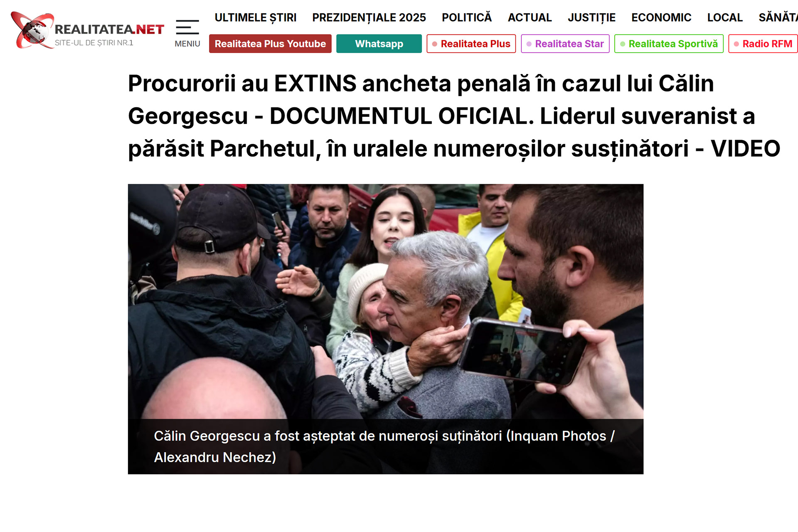Open the Whatsapp channel button

pos(379,44)
